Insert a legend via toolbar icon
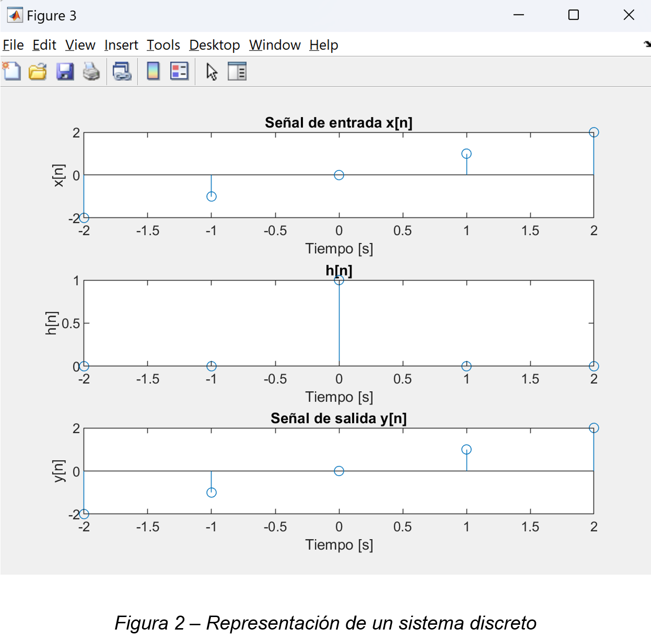 (179, 72)
